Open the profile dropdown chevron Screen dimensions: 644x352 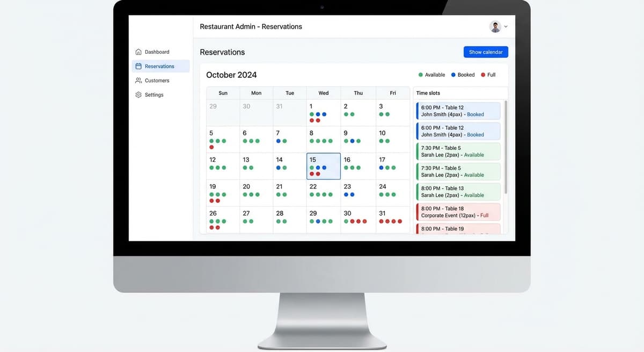click(x=506, y=27)
